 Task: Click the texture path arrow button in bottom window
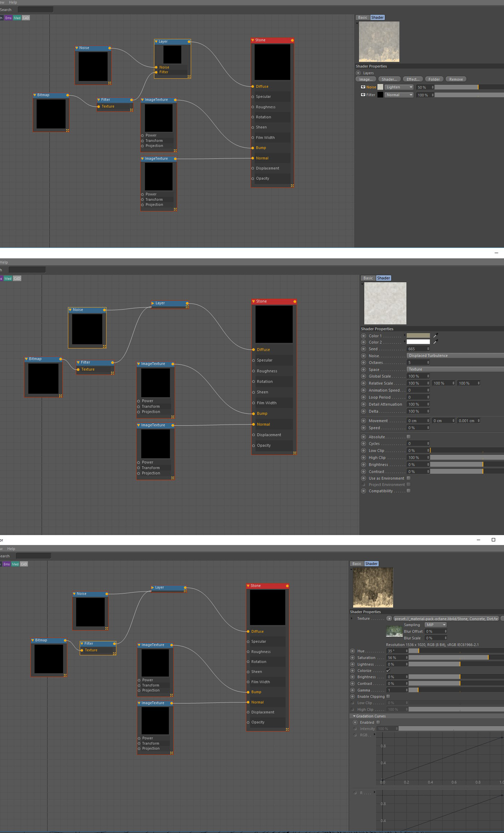pyautogui.click(x=389, y=618)
